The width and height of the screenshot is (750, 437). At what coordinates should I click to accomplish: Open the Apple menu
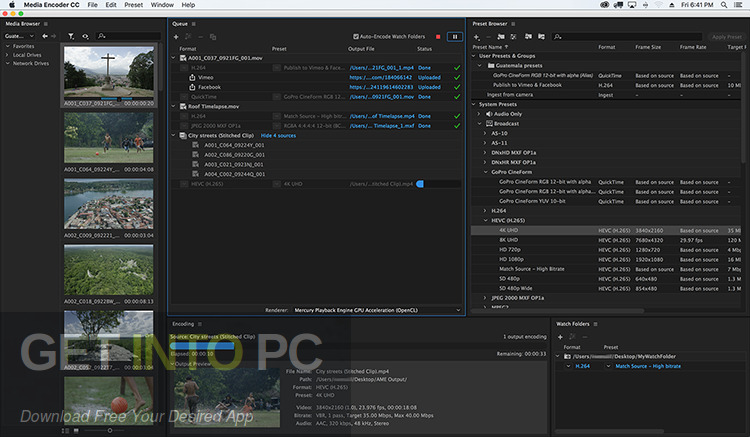12,5
